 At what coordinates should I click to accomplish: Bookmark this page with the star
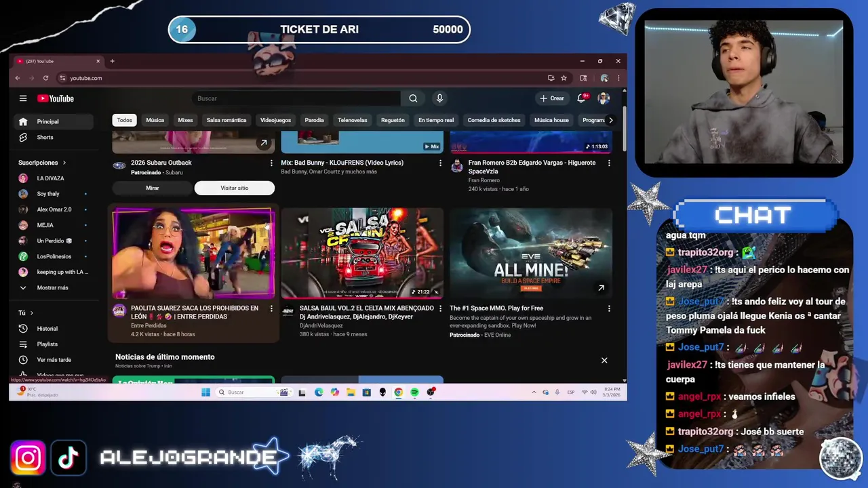564,78
